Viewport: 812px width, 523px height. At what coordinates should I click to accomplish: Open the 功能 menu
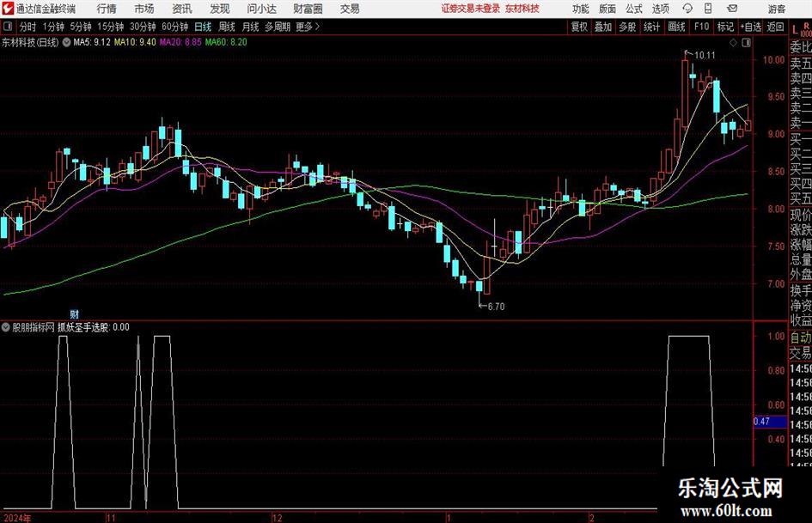pos(581,9)
